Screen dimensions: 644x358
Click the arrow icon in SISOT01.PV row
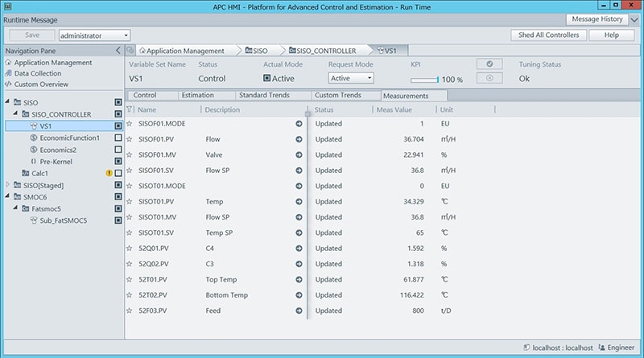pyautogui.click(x=299, y=202)
